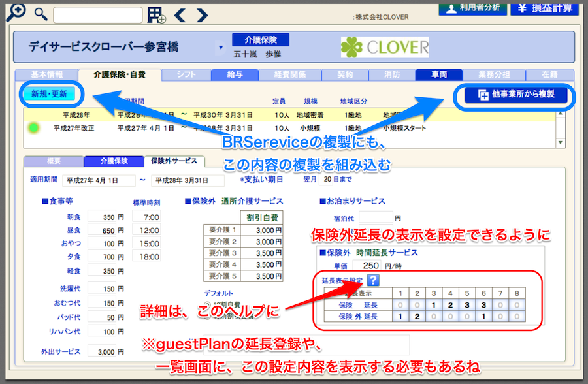Image resolution: width=588 pixels, height=384 pixels.
Task: Switch to the 契約 tab
Action: point(345,74)
